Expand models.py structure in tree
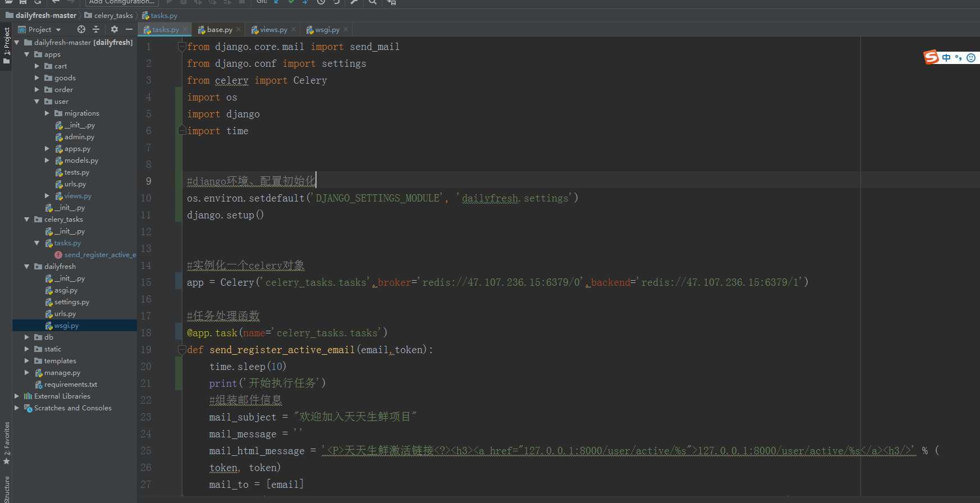The height and width of the screenshot is (503, 980). coord(47,161)
